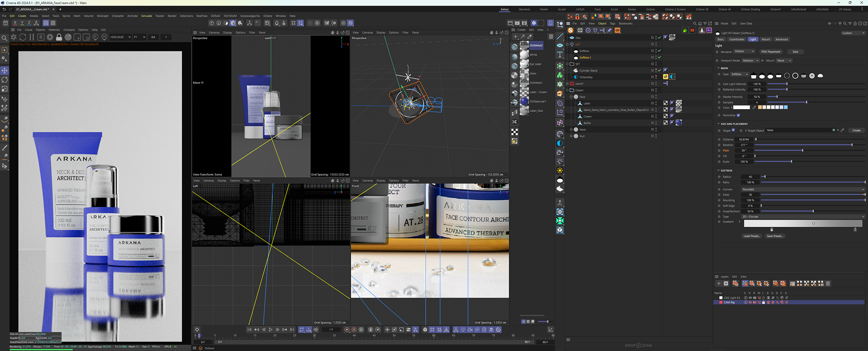Toggle green checkmark on Disc object
The image size is (868, 351).
pos(659,38)
